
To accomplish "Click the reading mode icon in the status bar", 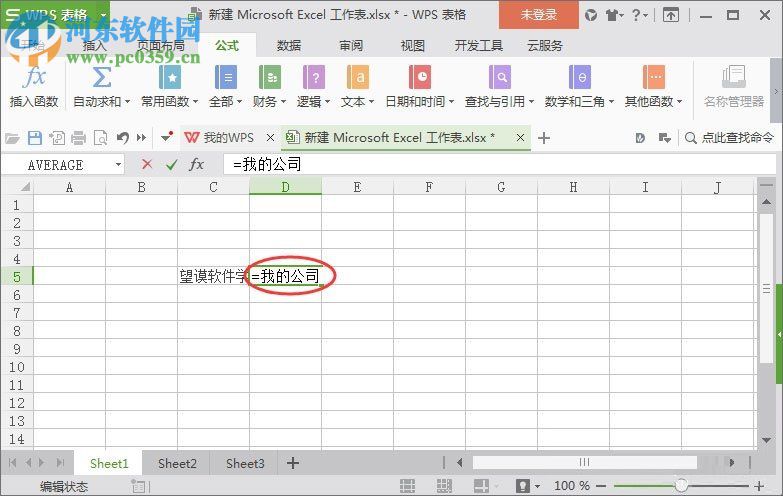I will click(481, 486).
